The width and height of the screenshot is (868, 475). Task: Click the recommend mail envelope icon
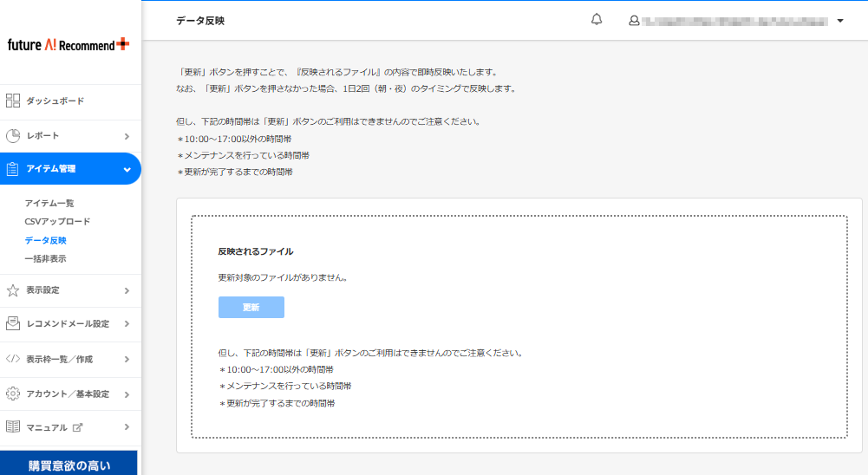[x=13, y=324]
